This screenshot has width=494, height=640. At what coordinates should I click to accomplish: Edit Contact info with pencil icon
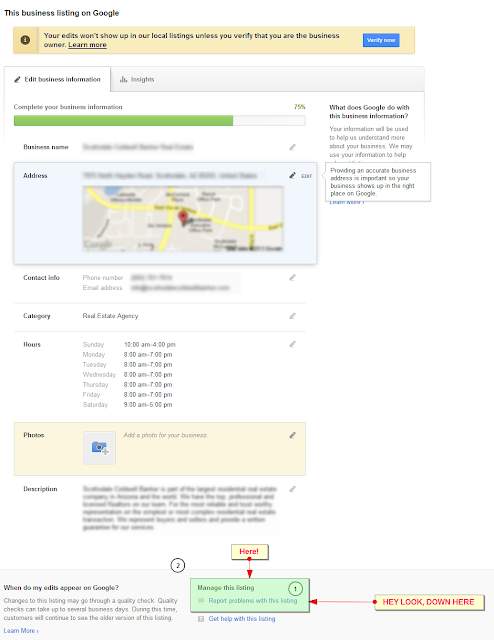292,278
